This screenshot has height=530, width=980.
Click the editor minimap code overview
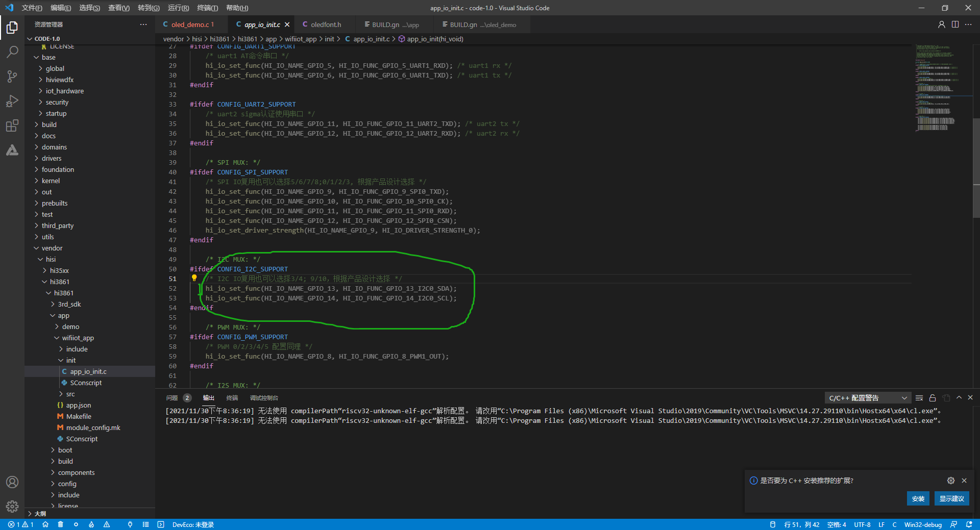(x=943, y=88)
